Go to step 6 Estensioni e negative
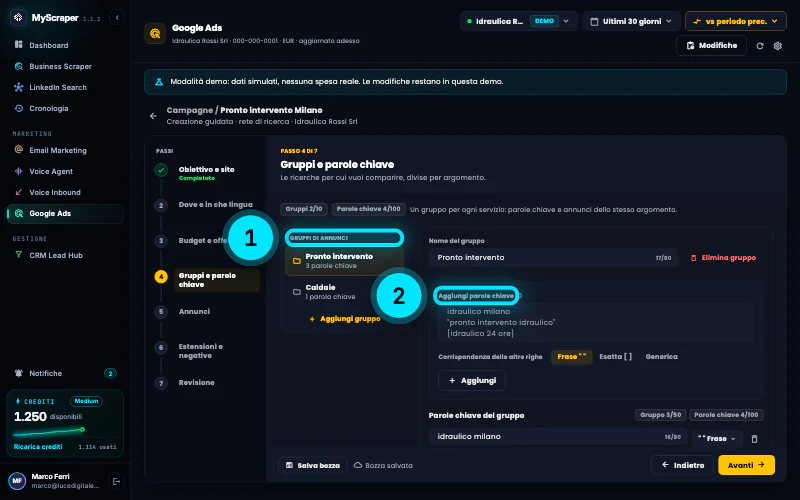The height and width of the screenshot is (500, 800). coord(201,351)
